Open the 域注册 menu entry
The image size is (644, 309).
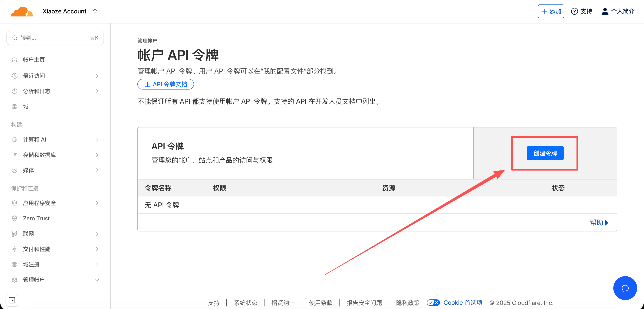coord(32,264)
